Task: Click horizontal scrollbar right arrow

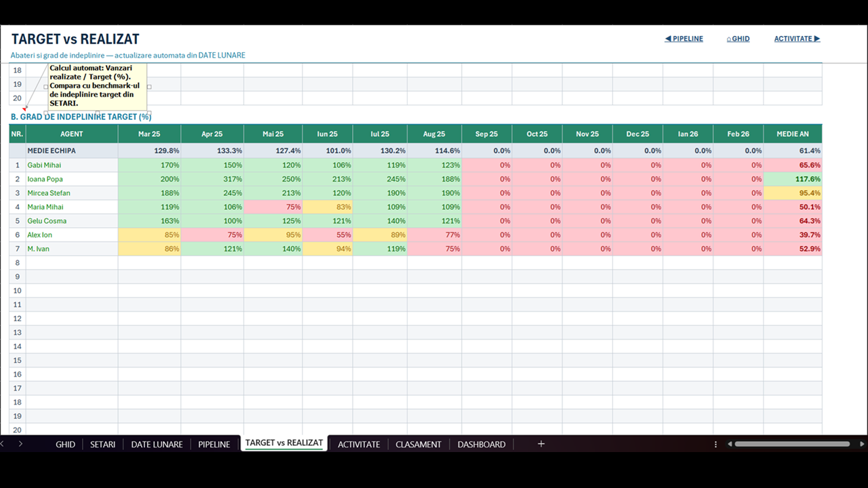Action: [x=863, y=444]
